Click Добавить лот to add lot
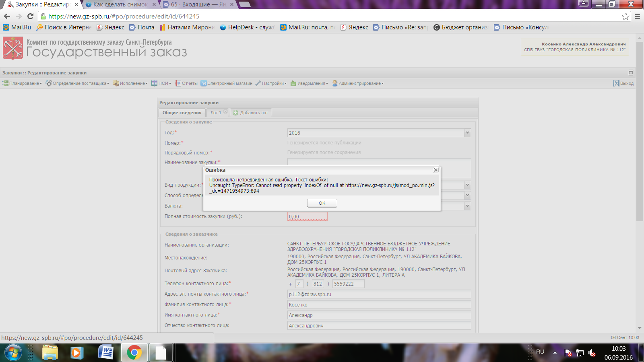 click(251, 113)
